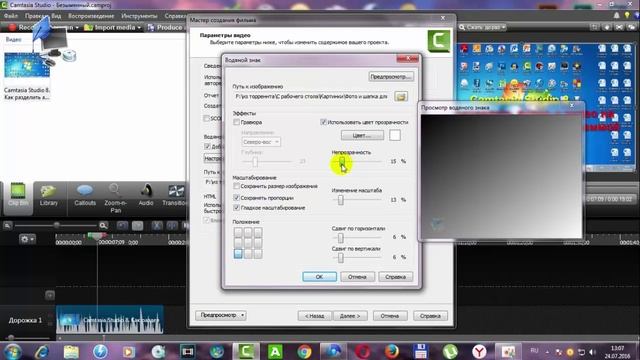Open the Файл menu
The height and width of the screenshot is (360, 640).
tap(11, 16)
